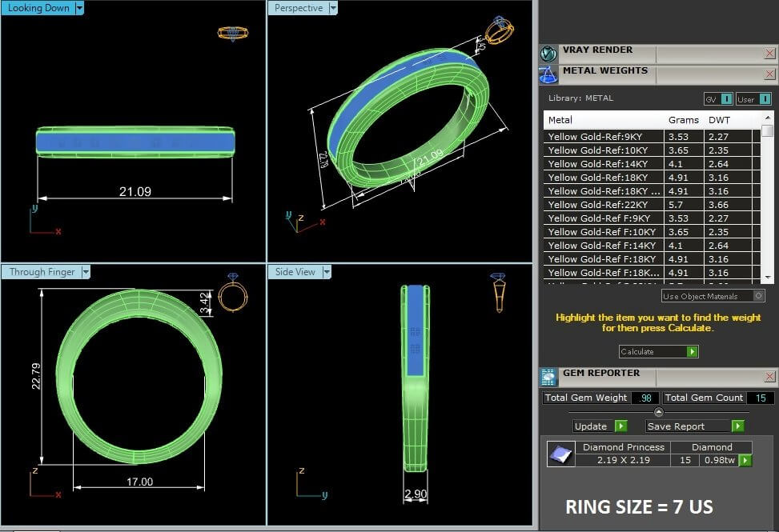Click the Save Report button
This screenshot has height=532, width=779.
[x=694, y=426]
